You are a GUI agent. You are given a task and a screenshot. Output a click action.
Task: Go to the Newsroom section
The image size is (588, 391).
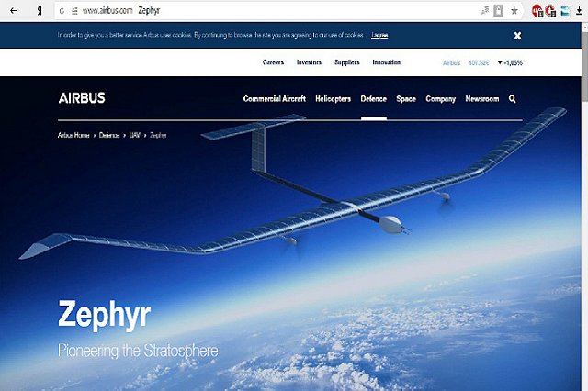(x=482, y=99)
